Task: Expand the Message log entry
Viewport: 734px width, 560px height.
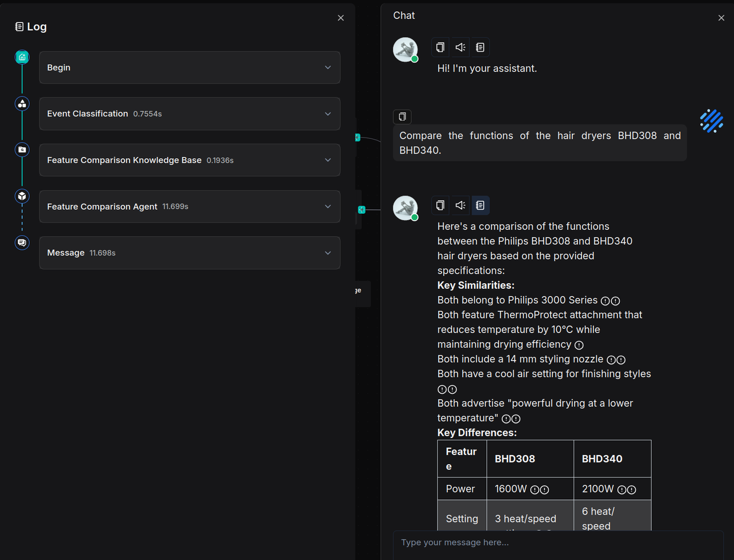Action: (x=328, y=253)
